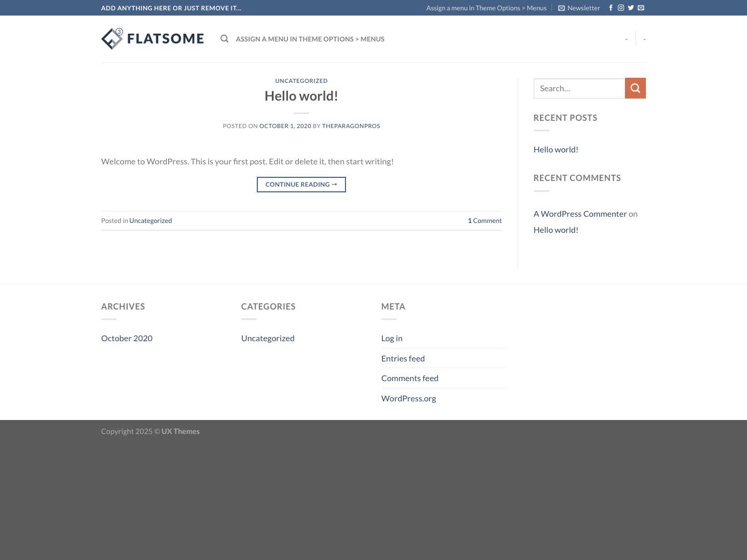Open the October 2020 archive
Viewport: 747px width, 560px height.
(x=127, y=338)
